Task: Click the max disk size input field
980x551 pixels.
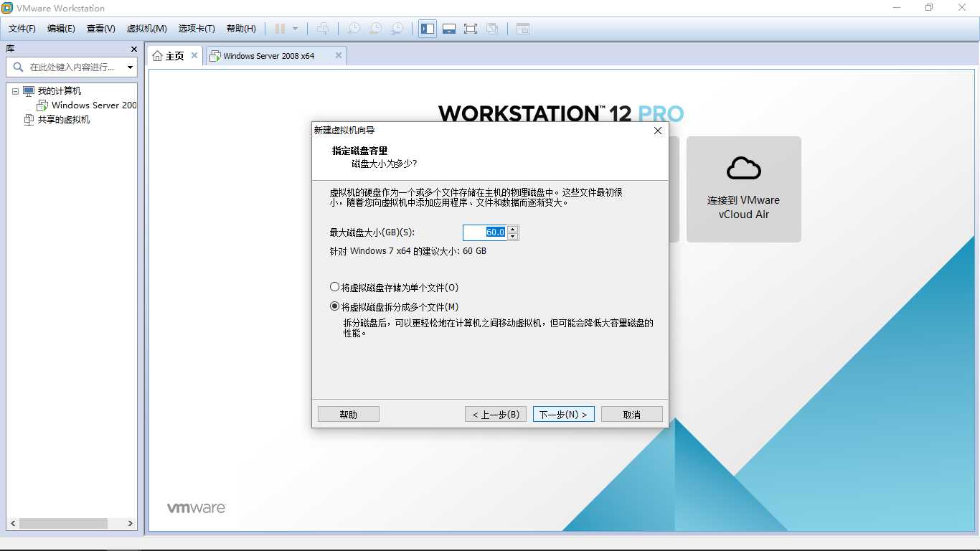Action: click(x=484, y=232)
